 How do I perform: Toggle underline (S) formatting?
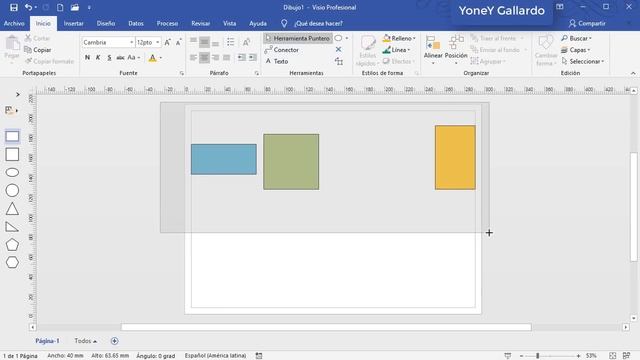tap(109, 58)
